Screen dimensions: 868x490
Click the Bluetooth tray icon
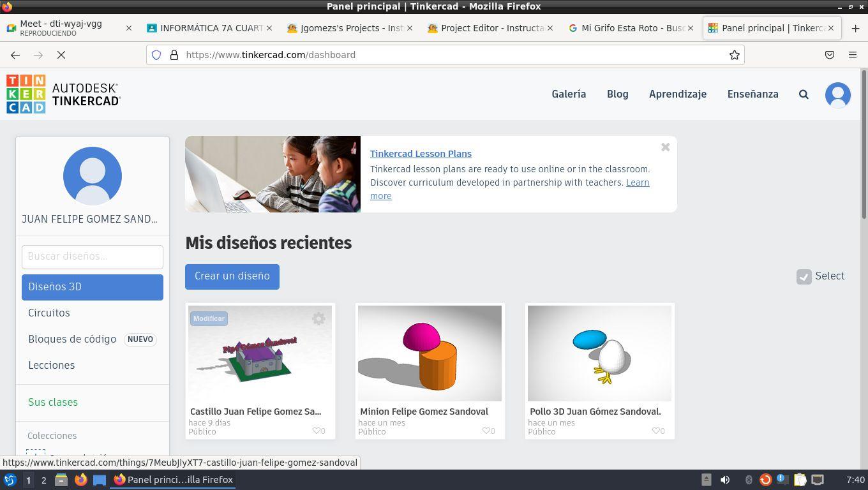point(749,480)
